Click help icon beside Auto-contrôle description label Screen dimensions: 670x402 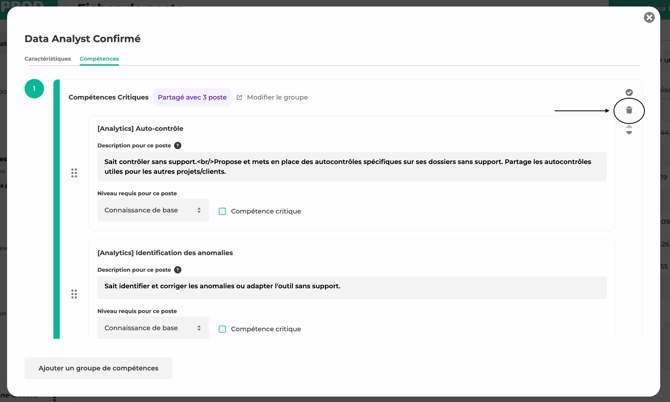coord(178,146)
